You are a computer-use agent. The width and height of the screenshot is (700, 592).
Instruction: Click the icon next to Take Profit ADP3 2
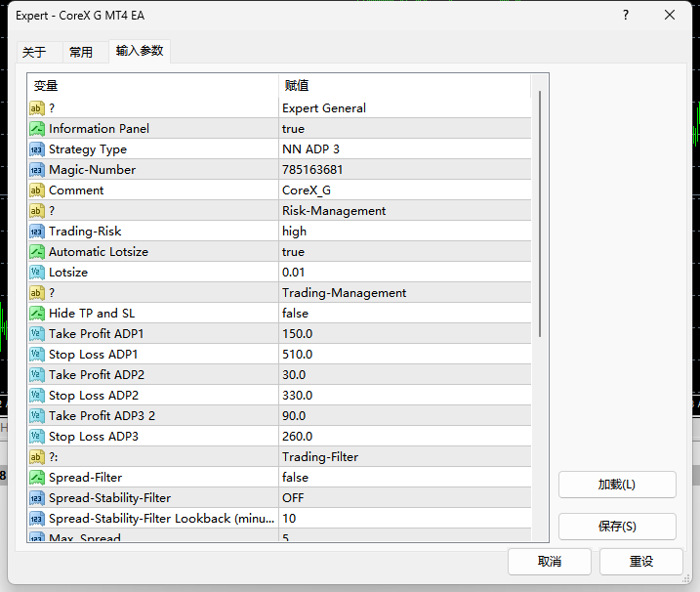coord(37,416)
